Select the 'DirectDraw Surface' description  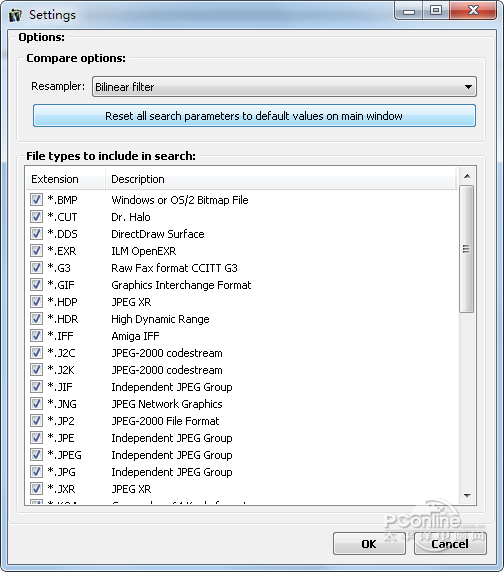pyautogui.click(x=158, y=234)
